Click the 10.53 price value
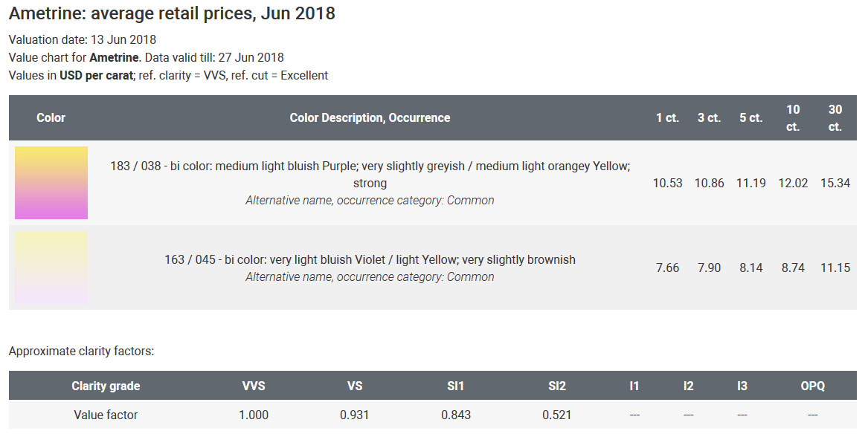This screenshot has width=868, height=434. coord(668,183)
